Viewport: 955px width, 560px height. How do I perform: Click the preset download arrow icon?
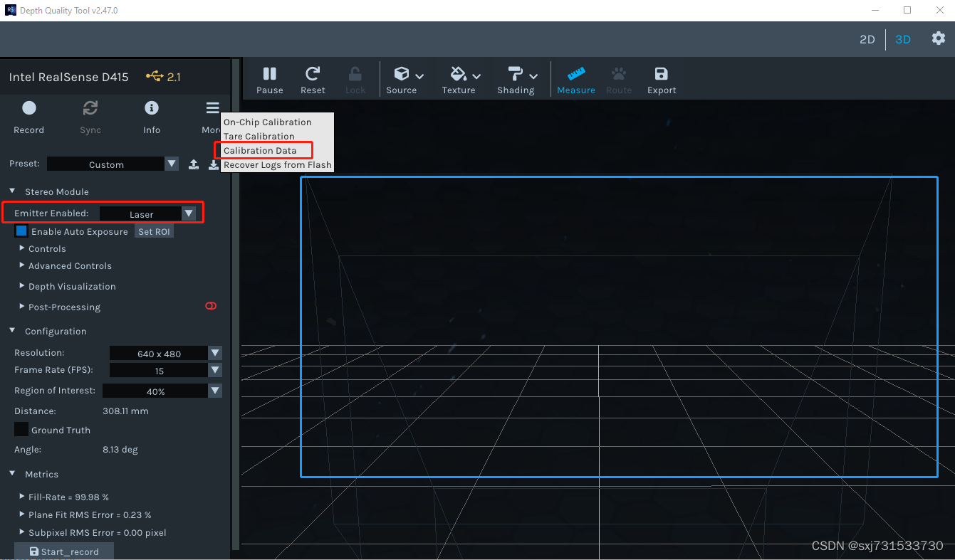(x=213, y=164)
